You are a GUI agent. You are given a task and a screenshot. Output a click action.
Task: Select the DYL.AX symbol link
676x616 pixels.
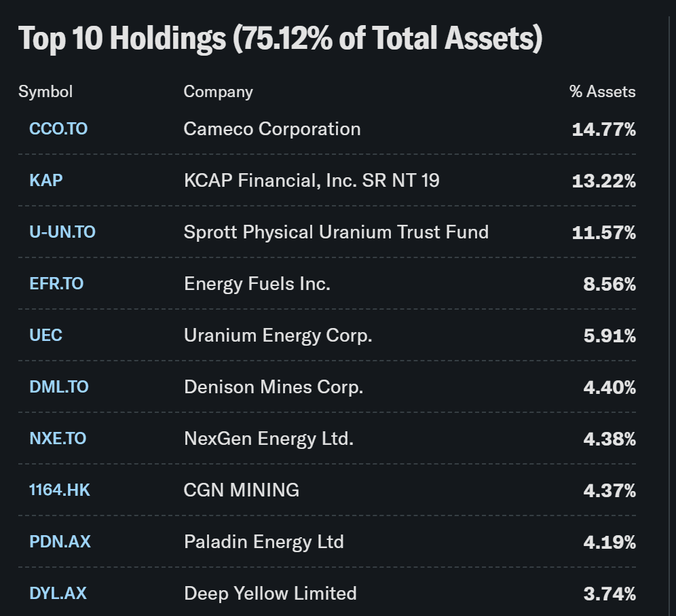58,594
